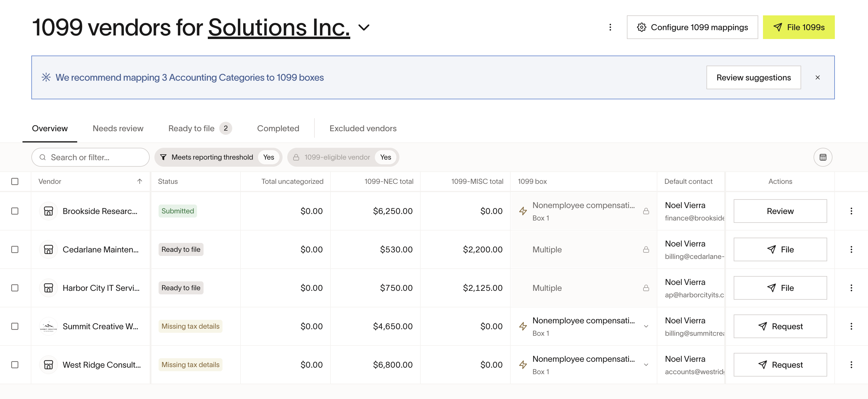Click the Summit Creative vendor logo
Viewport: 868px width, 399px height.
coord(48,326)
